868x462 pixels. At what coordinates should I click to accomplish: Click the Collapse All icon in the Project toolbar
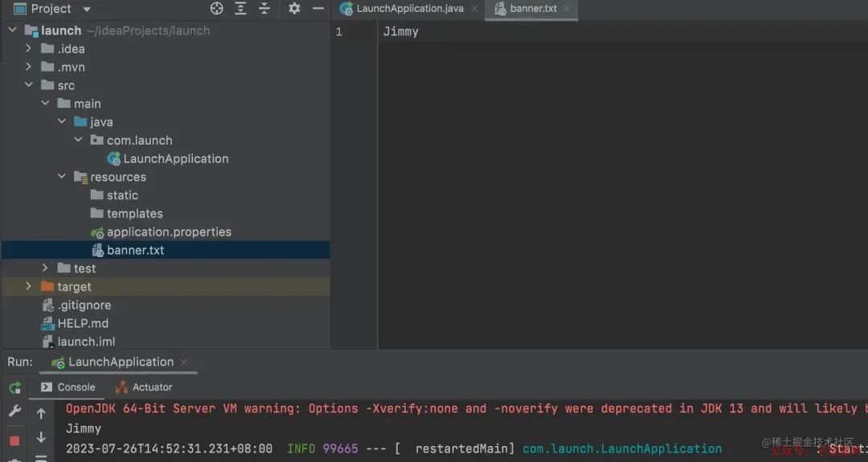(264, 8)
